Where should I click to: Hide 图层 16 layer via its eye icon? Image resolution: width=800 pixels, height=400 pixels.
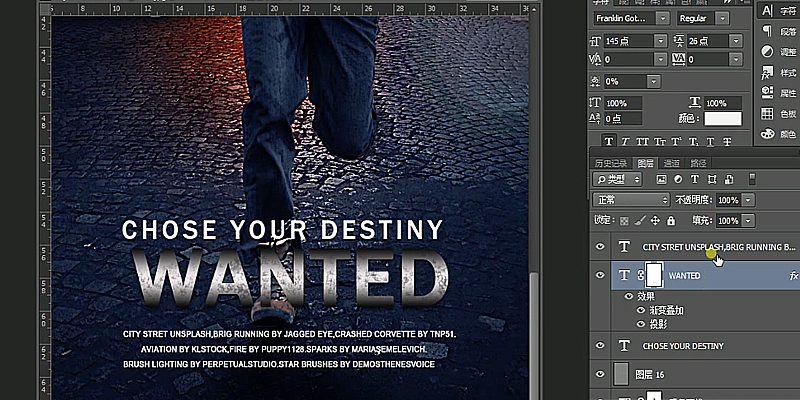click(x=600, y=374)
